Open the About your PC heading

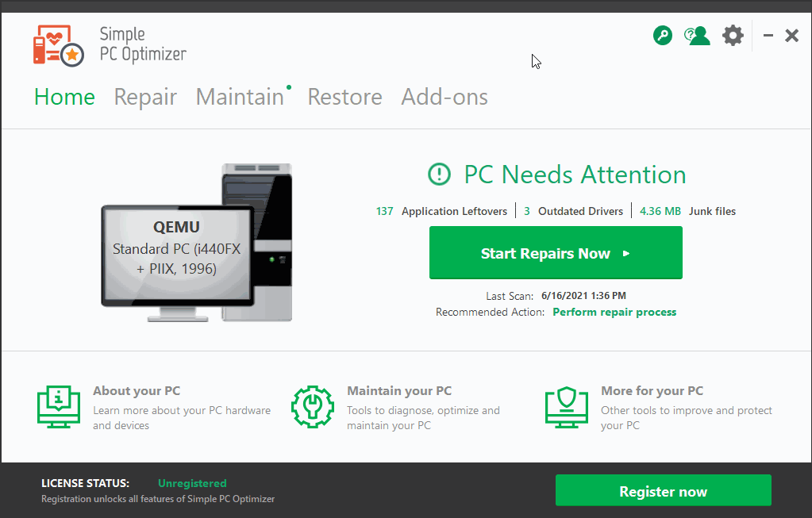point(137,391)
